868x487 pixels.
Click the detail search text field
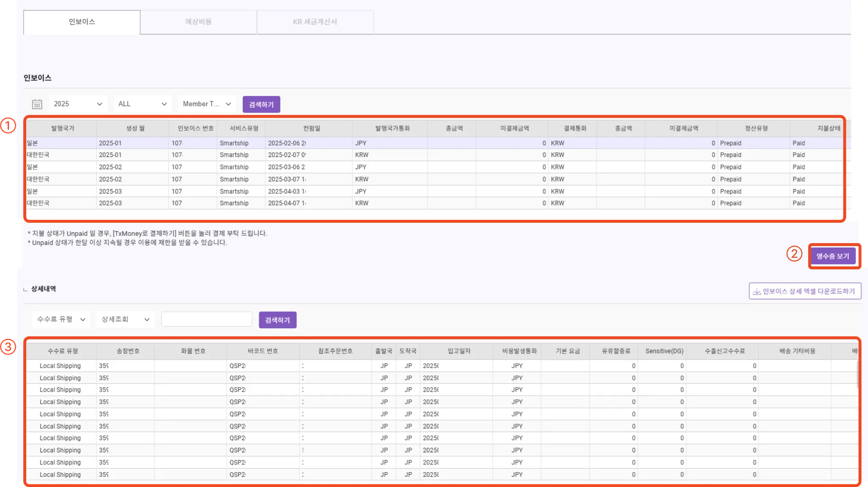207,319
